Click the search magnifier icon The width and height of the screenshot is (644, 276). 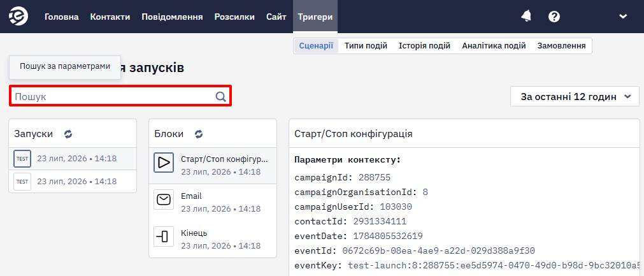pyautogui.click(x=220, y=96)
